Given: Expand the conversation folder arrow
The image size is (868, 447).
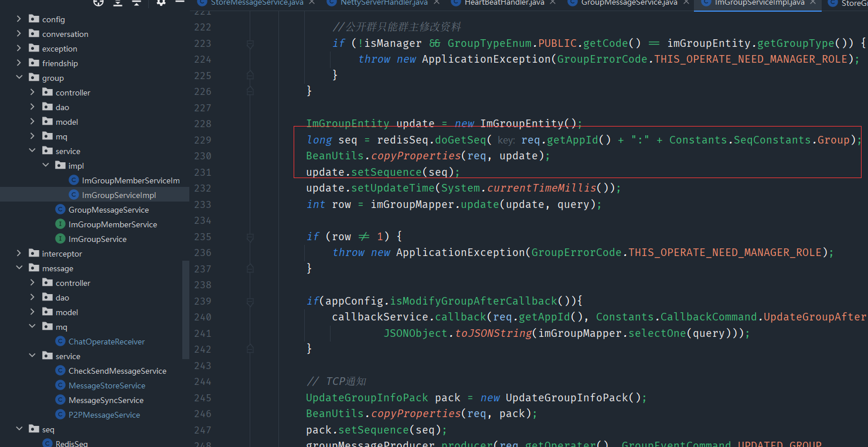Looking at the screenshot, I should pos(19,34).
